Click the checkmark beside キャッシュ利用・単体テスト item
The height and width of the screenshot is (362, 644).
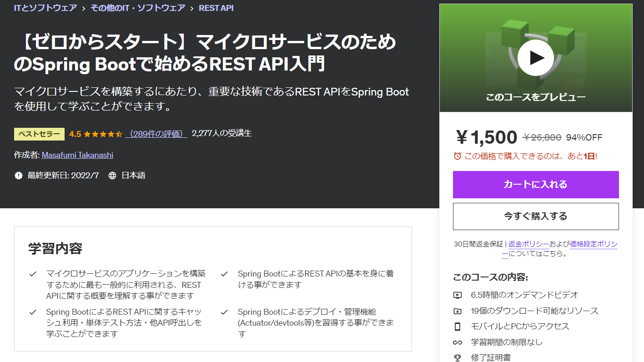[x=33, y=312]
